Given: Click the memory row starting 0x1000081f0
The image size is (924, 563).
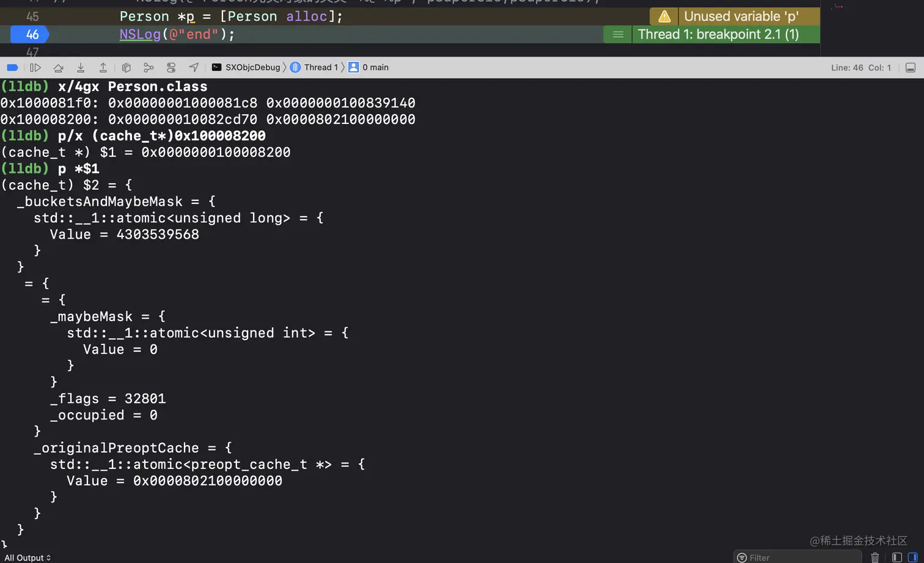Looking at the screenshot, I should pyautogui.click(x=208, y=103).
